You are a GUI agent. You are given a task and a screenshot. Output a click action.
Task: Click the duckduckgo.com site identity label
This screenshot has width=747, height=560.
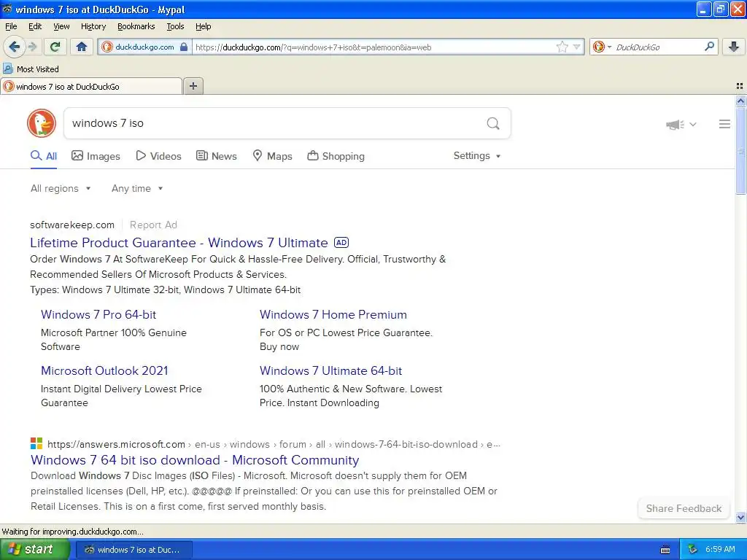coord(144,47)
